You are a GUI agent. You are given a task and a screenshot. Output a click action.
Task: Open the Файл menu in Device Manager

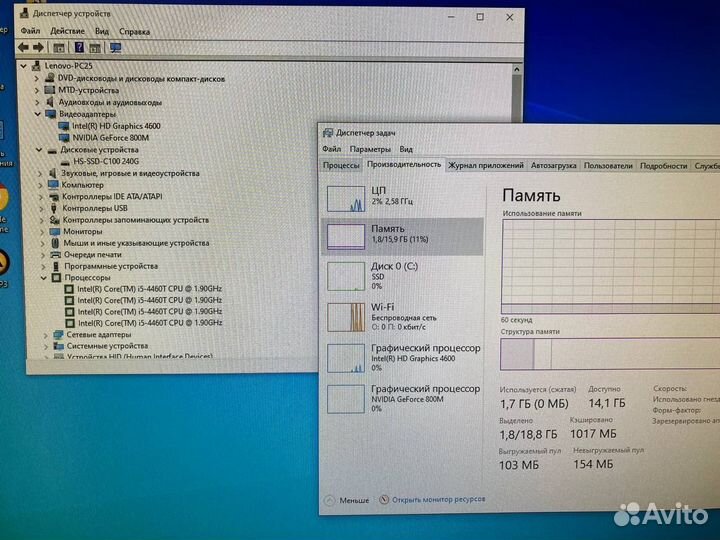pos(30,31)
